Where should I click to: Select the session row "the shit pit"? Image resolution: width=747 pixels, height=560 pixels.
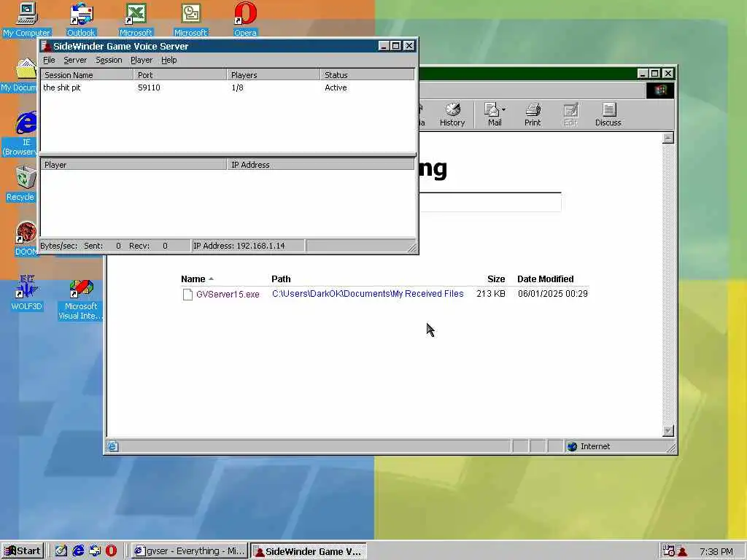tap(228, 87)
